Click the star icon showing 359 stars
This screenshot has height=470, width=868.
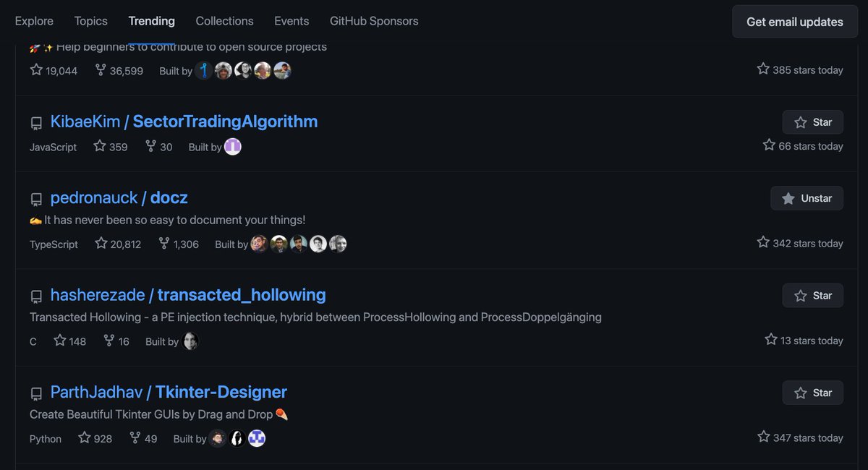(98, 146)
